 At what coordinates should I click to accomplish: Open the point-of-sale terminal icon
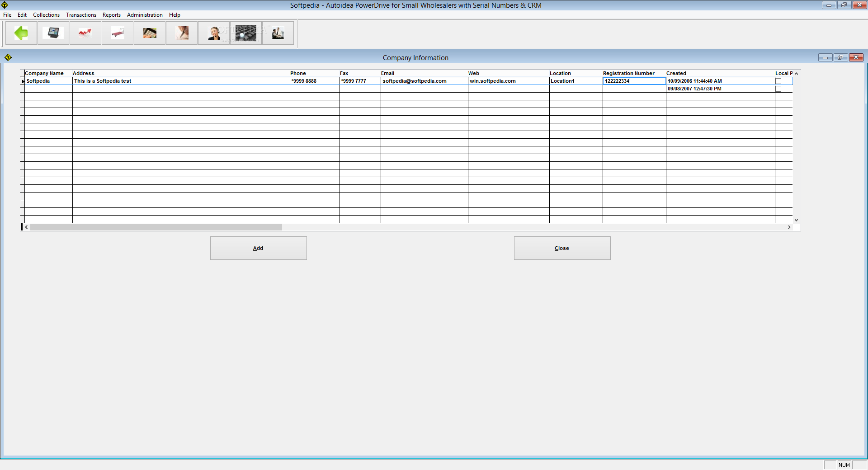pyautogui.click(x=53, y=33)
